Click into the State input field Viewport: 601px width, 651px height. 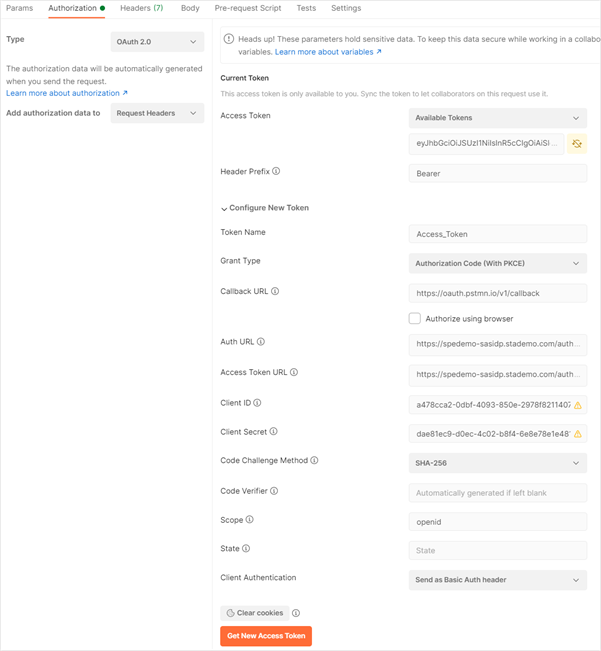(497, 550)
